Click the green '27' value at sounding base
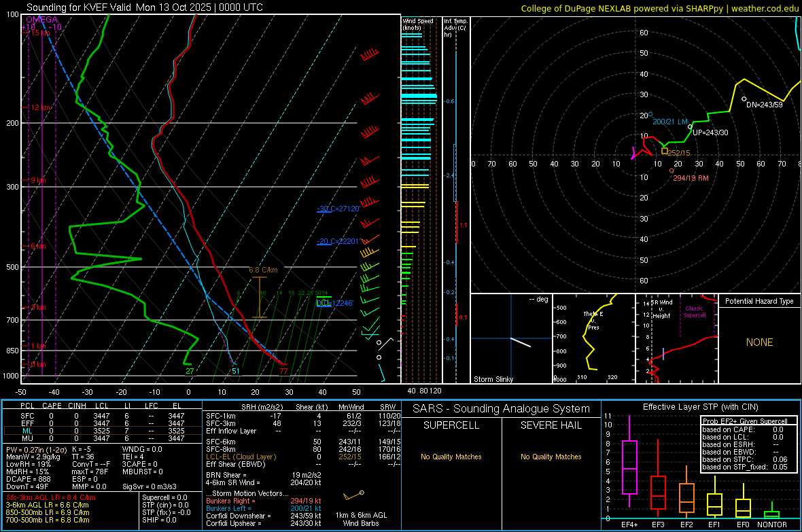802x532 pixels. (190, 372)
